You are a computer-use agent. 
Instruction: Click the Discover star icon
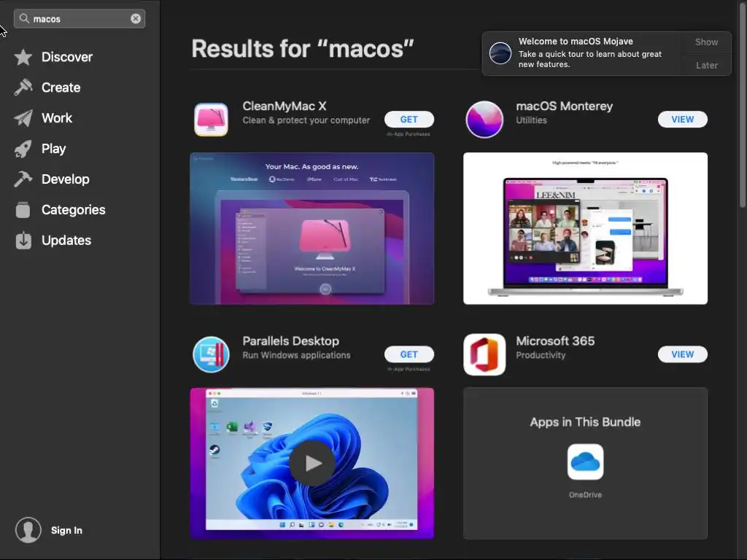click(x=23, y=57)
